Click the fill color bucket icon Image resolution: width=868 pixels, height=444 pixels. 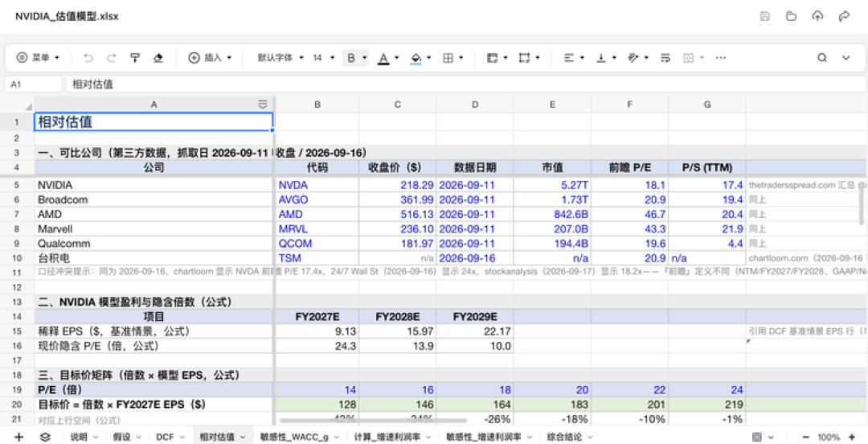[416, 58]
